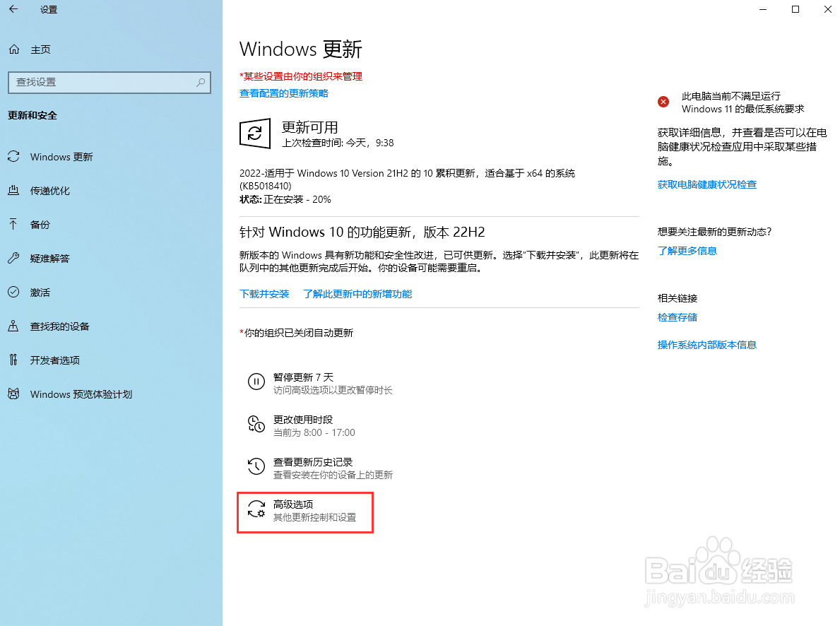Click the 备份 upload arrow icon
Screen dimensions: 840x626
click(x=13, y=224)
